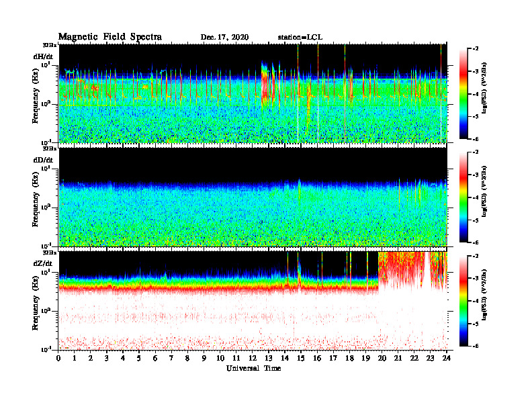
Task: Click the x-axis tick label 11
Action: 236,359
